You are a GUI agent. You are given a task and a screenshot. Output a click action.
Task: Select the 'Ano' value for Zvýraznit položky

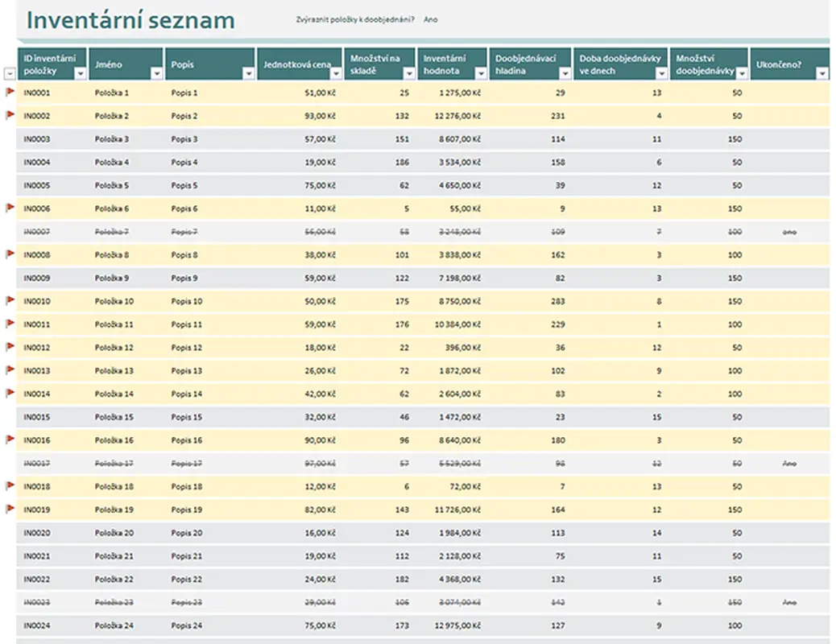(431, 20)
